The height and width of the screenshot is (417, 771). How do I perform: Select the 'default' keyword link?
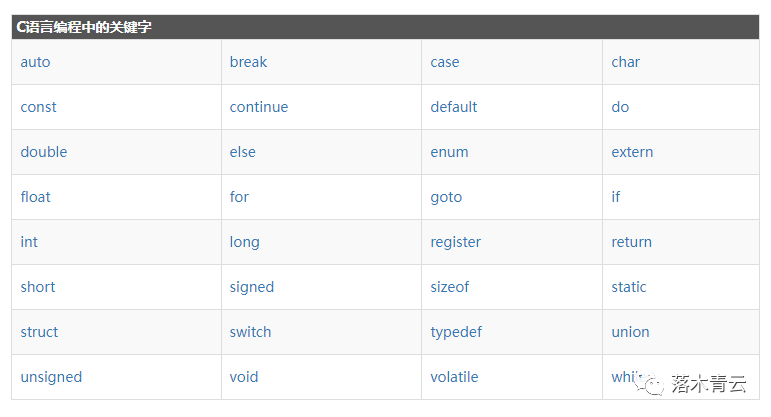coord(454,107)
